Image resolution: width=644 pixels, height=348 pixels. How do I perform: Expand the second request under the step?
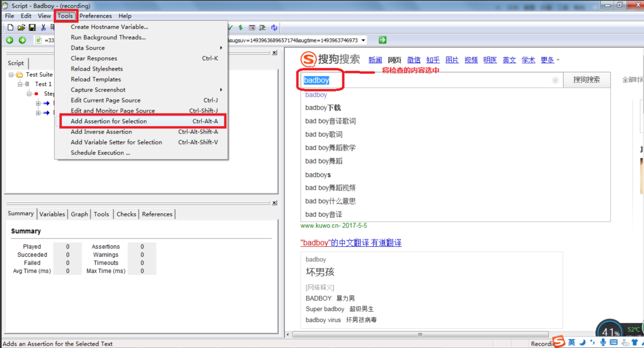[38, 113]
